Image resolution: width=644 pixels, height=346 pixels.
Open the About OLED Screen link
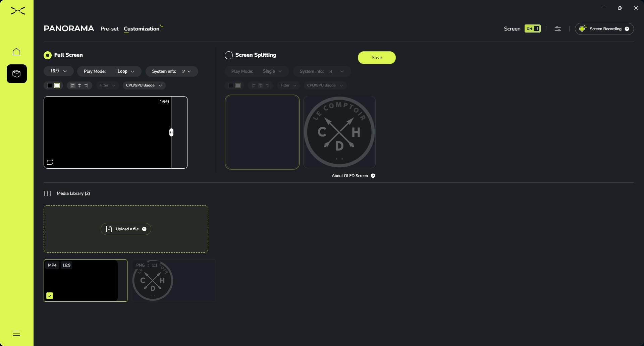click(350, 176)
